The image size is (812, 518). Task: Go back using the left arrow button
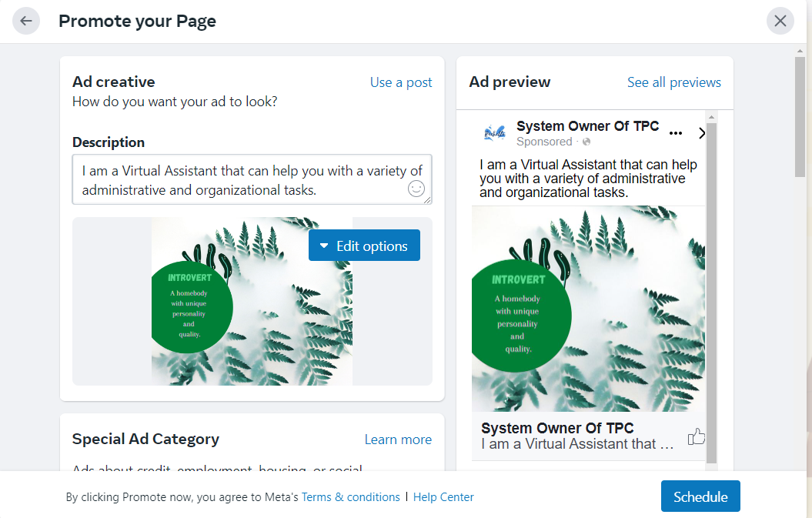(x=26, y=21)
